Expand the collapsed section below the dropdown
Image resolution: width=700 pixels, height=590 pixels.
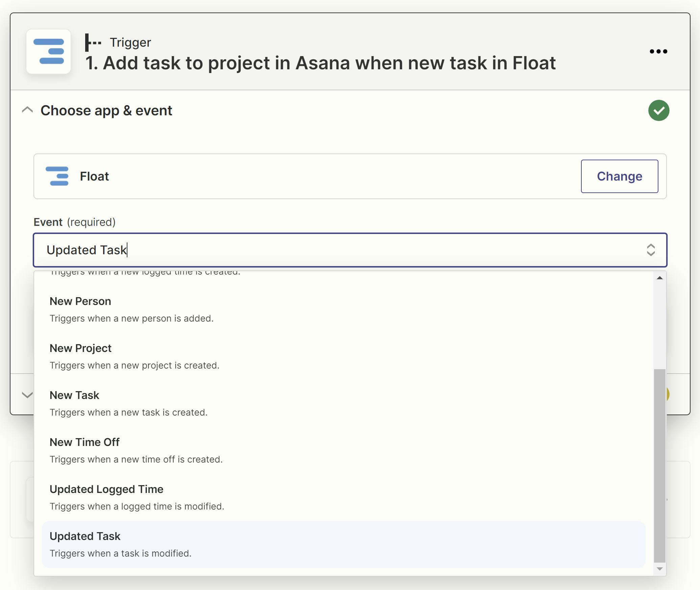point(27,395)
